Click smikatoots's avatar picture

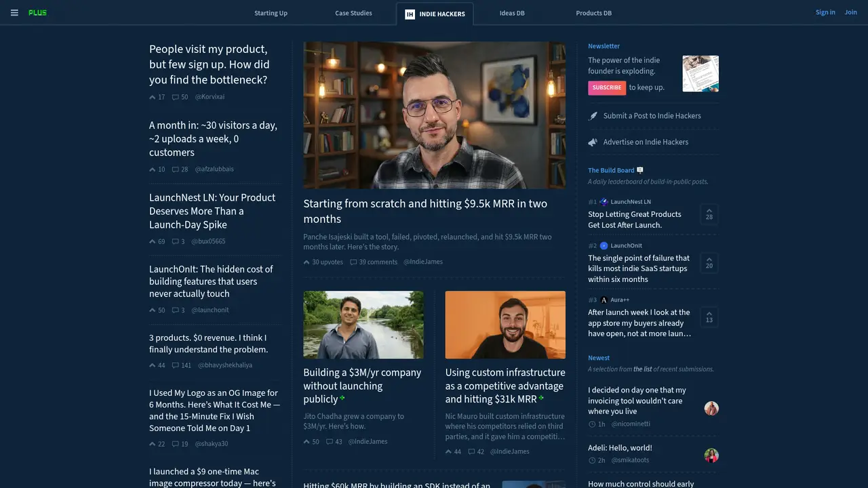711,455
